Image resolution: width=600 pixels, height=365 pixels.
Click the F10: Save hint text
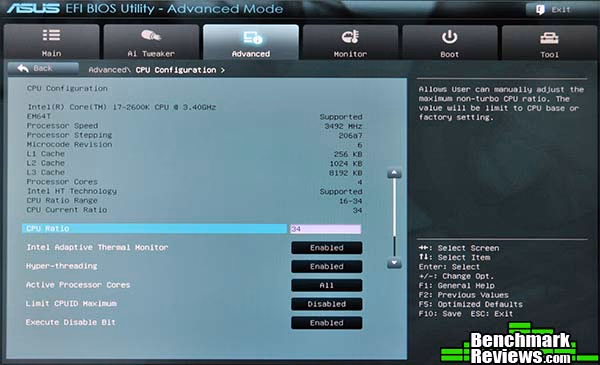[x=440, y=314]
